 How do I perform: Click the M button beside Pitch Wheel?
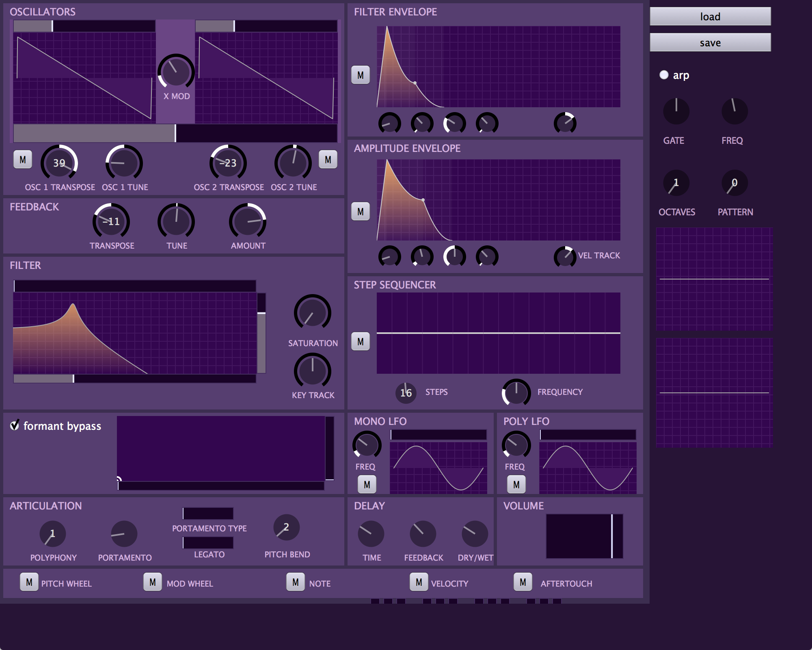click(29, 583)
